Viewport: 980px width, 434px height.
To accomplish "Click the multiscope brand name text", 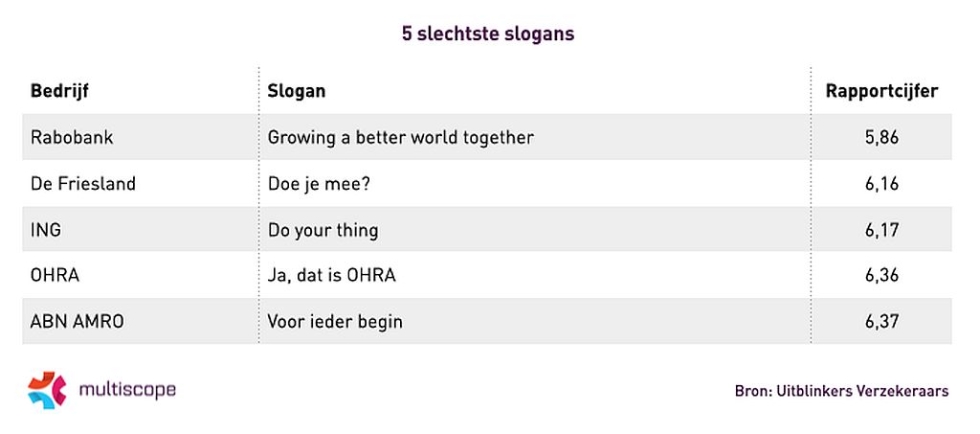I will click(x=127, y=389).
